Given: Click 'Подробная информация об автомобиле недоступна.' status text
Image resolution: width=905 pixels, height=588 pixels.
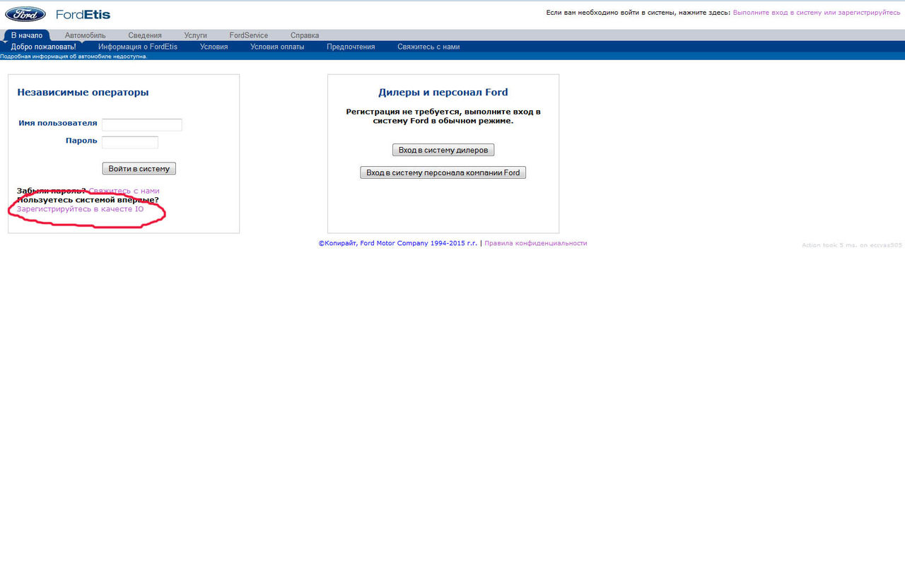Looking at the screenshot, I should (x=74, y=57).
